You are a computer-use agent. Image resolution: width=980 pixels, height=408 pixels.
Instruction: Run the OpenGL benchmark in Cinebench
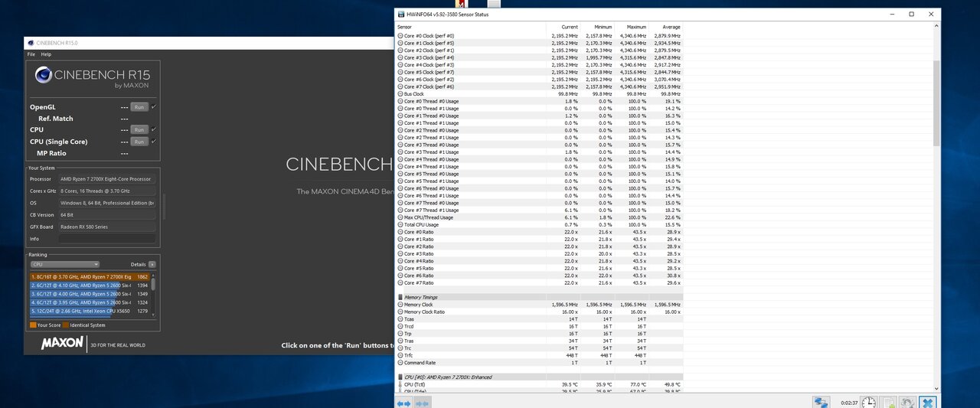click(139, 107)
